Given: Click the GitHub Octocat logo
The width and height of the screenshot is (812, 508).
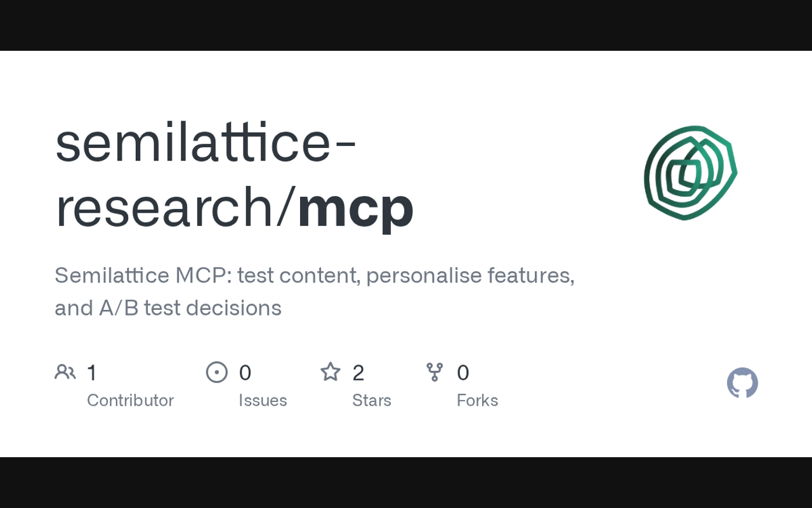Looking at the screenshot, I should click(742, 383).
